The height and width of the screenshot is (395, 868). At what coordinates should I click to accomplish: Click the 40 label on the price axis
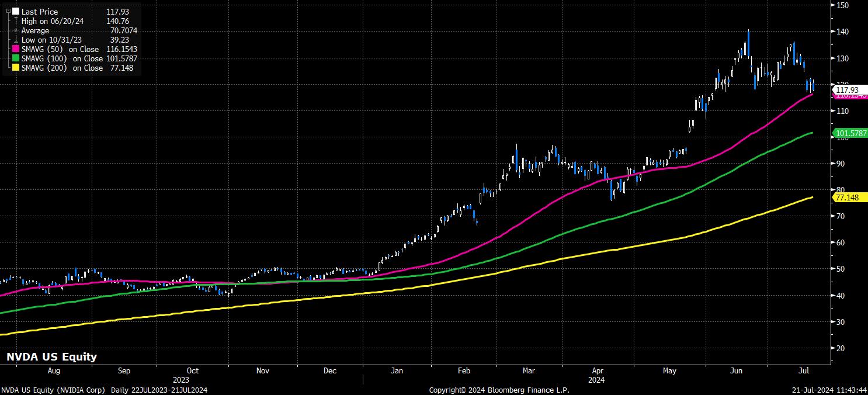coord(841,296)
